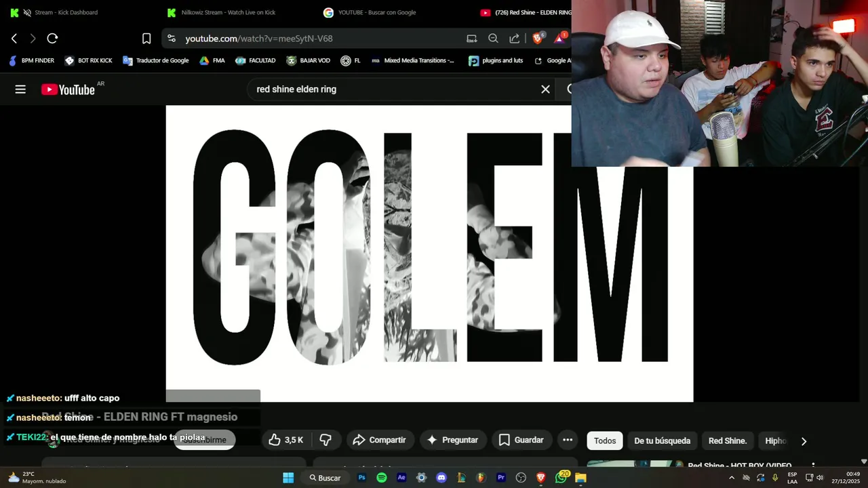868x488 pixels.
Task: Select the Red Shine ELDEN RING tab
Action: [525, 12]
